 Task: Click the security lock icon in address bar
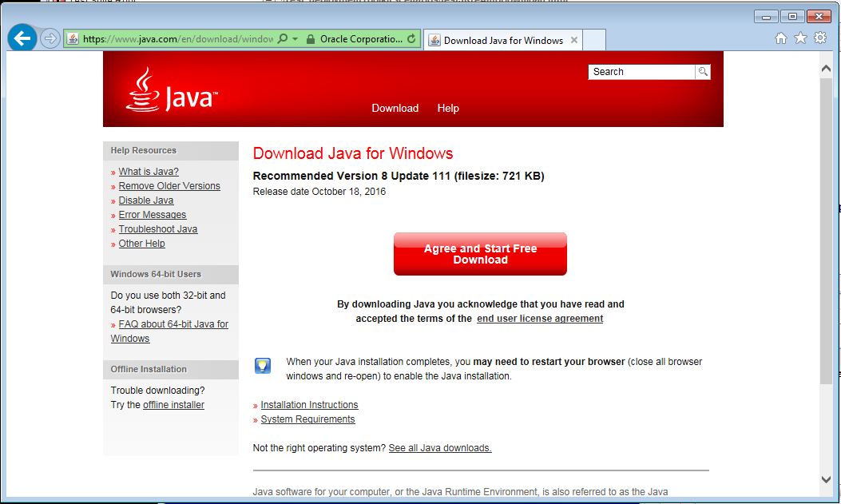pyautogui.click(x=310, y=38)
